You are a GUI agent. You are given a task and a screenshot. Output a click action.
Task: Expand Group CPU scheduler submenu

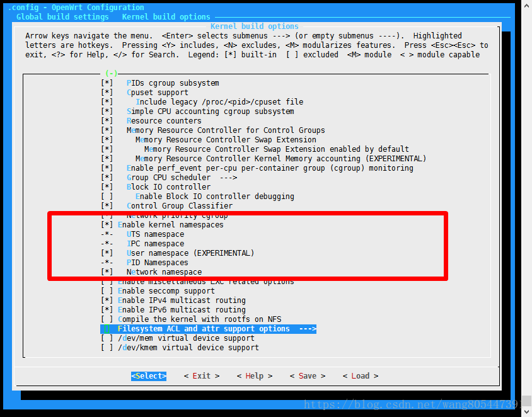pyautogui.click(x=173, y=178)
